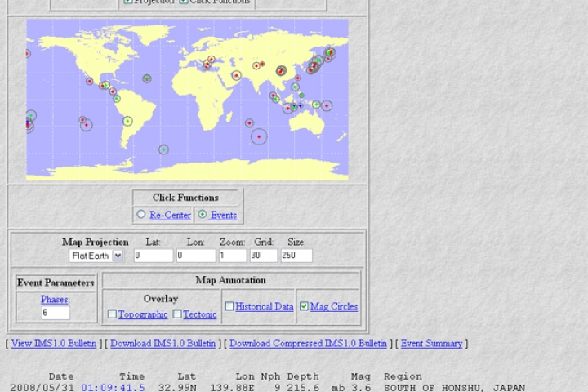The height and width of the screenshot is (392, 588).
Task: Click into the Lat input field
Action: tap(154, 256)
